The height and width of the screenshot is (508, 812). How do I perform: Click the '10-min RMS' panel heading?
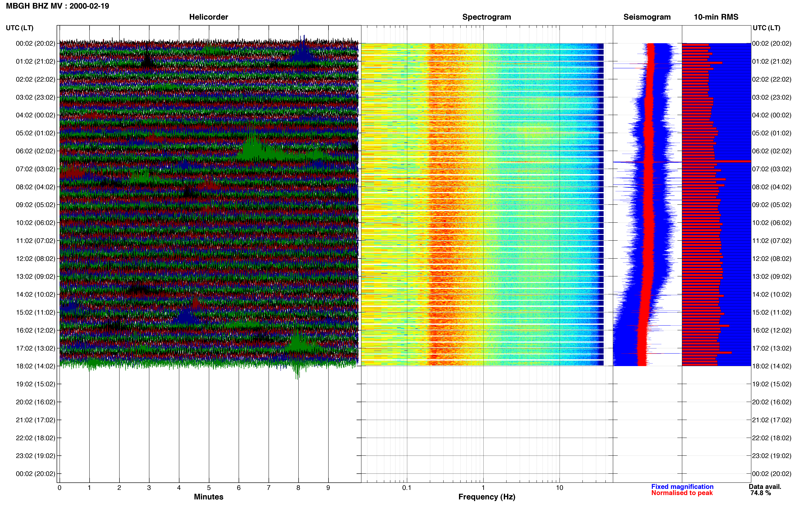pos(716,17)
